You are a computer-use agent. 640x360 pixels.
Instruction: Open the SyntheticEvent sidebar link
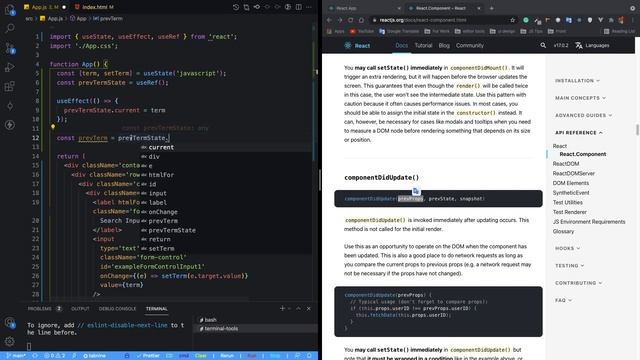[571, 193]
